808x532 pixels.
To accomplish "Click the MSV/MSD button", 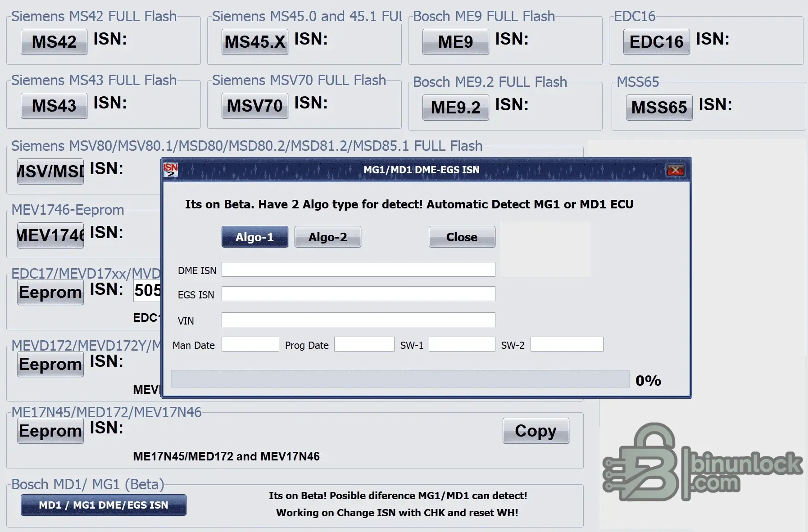I will (x=50, y=171).
